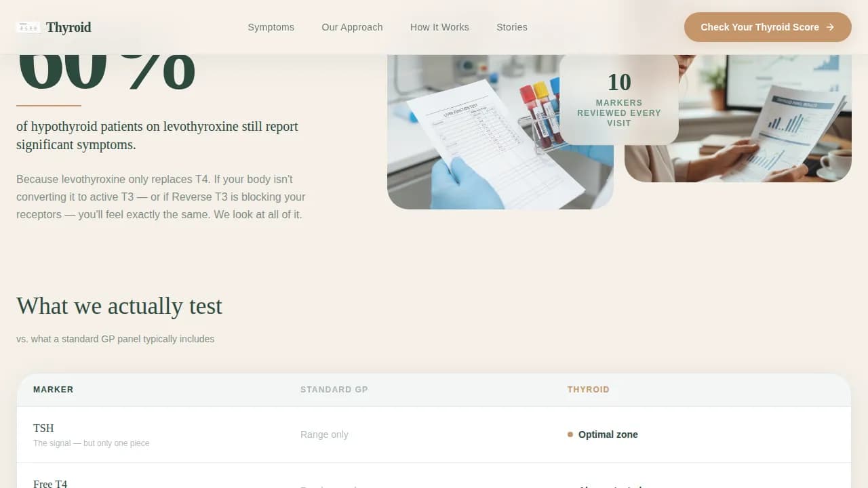The width and height of the screenshot is (868, 488).
Task: Select the TSH marker row name
Action: 43,428
